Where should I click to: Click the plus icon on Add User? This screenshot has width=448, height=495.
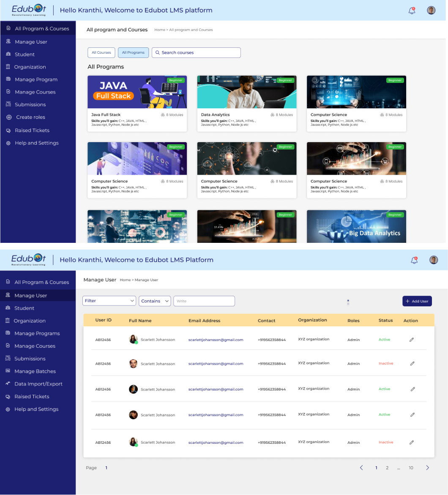[x=407, y=301]
